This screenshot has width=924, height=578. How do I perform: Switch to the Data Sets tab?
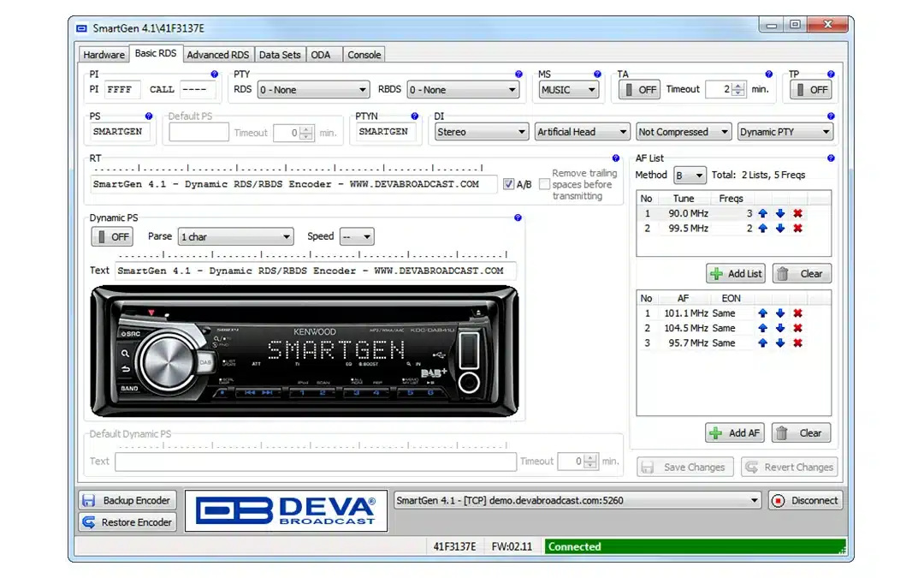(x=279, y=54)
